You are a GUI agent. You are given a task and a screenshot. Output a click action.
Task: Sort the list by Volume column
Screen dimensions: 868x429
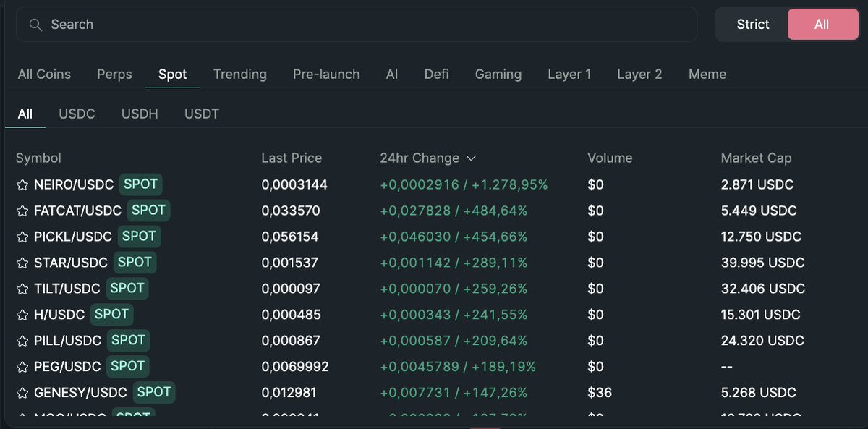(x=609, y=158)
